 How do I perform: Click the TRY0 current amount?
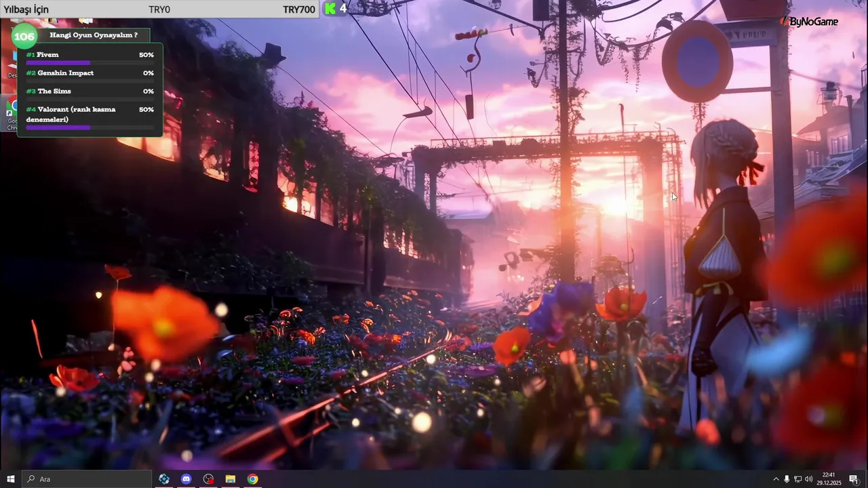click(x=159, y=9)
